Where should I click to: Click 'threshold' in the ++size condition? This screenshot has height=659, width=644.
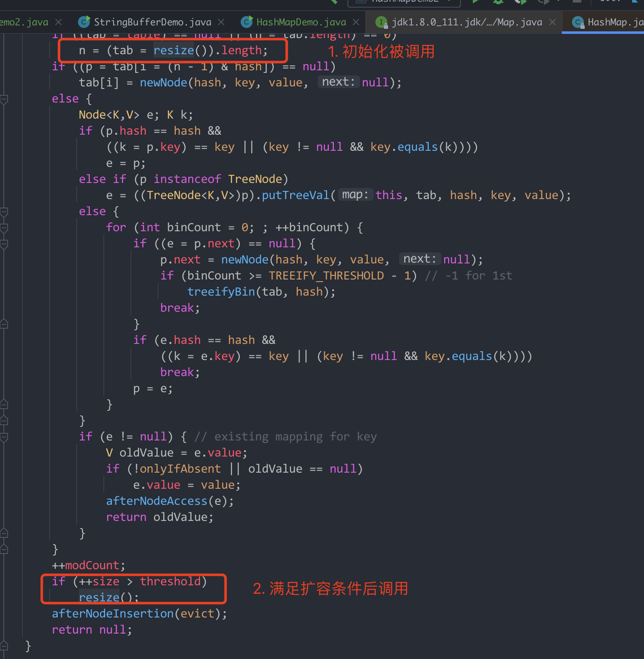click(170, 581)
